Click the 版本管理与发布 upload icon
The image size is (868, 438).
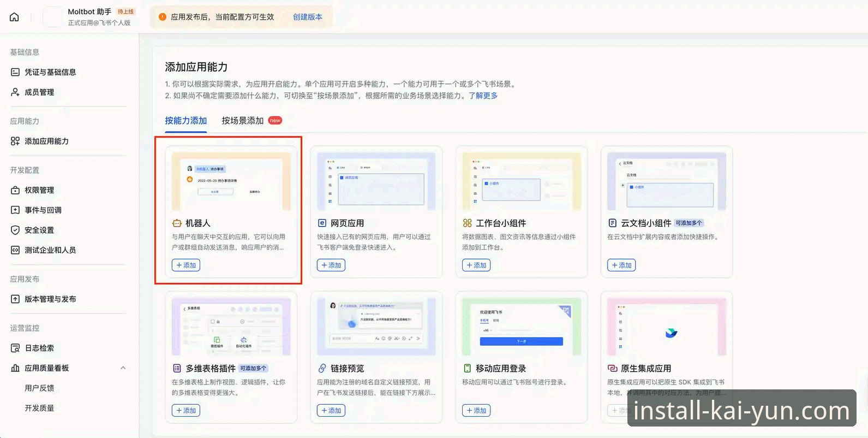(15, 299)
